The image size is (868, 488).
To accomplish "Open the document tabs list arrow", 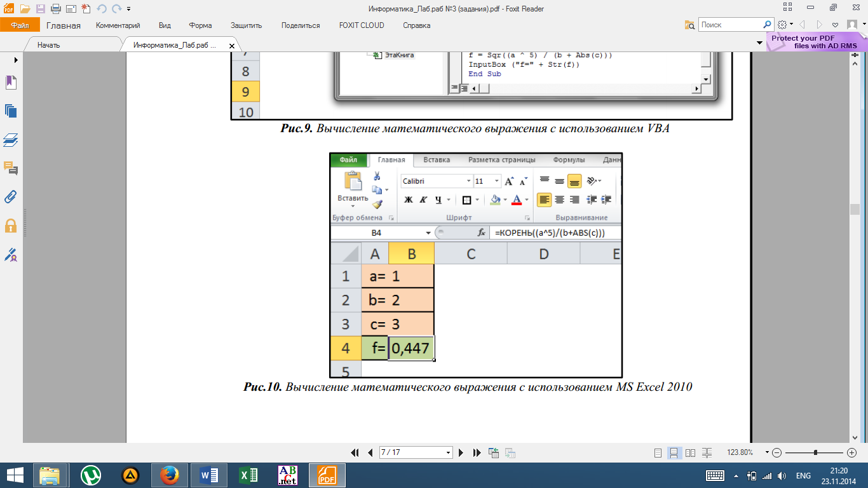I will 759,43.
